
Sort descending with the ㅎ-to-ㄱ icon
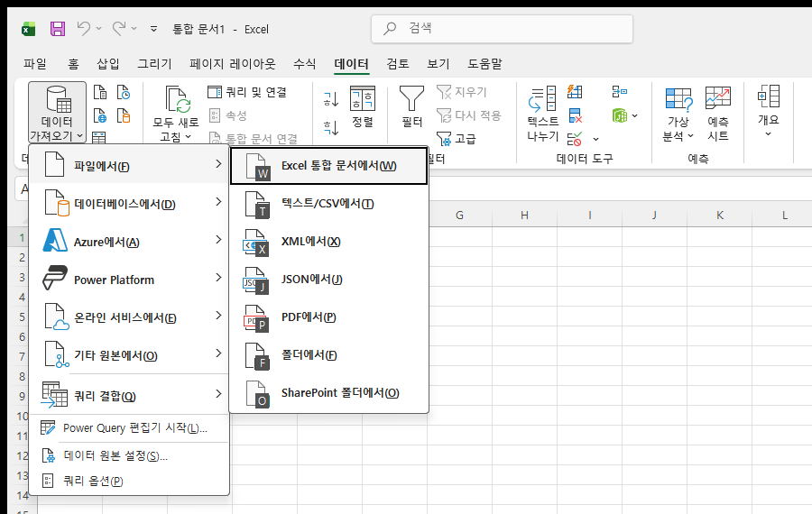[331, 127]
